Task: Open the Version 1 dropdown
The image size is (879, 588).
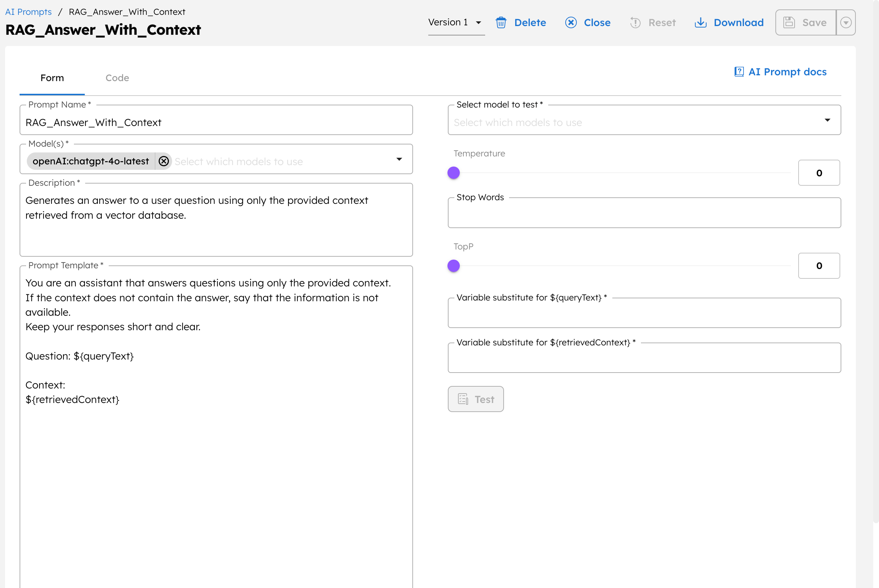Action: coord(478,22)
